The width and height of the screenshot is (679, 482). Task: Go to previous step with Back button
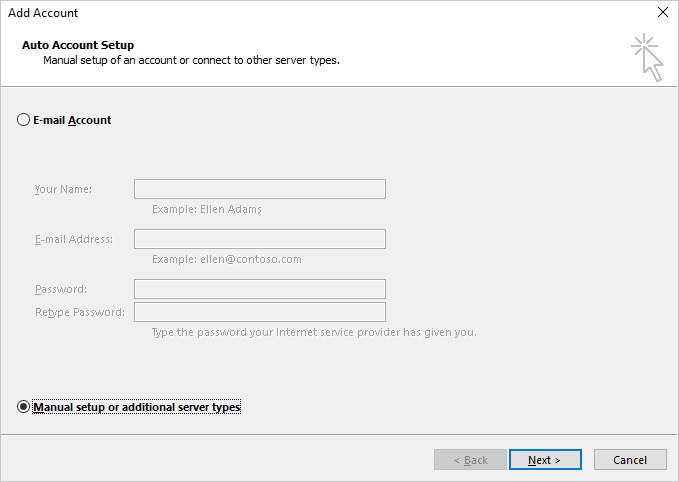(x=470, y=460)
